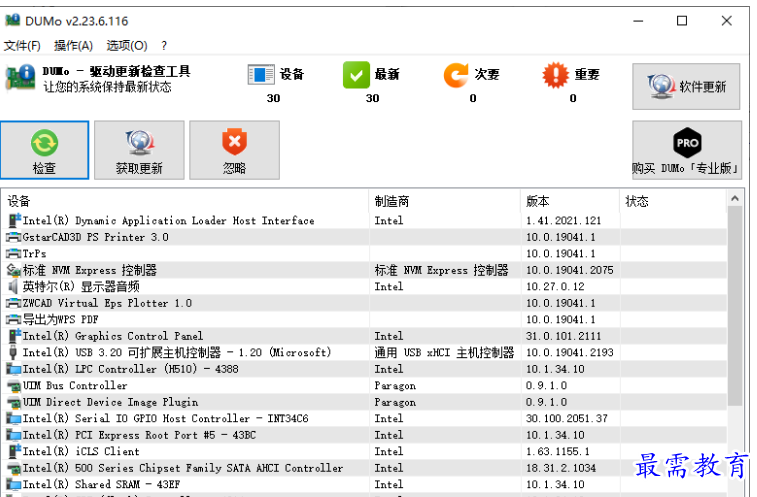Click version 1.41.2021.121 cell
Screen dimensions: 757x497
click(x=563, y=221)
